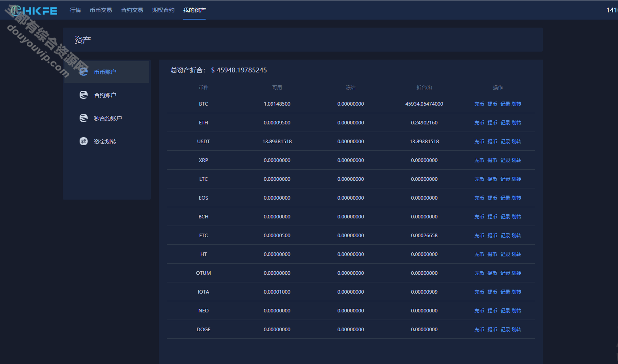The height and width of the screenshot is (364, 618).
Task: Open the 秒合约账户 sidebar icon
Action: pos(83,118)
